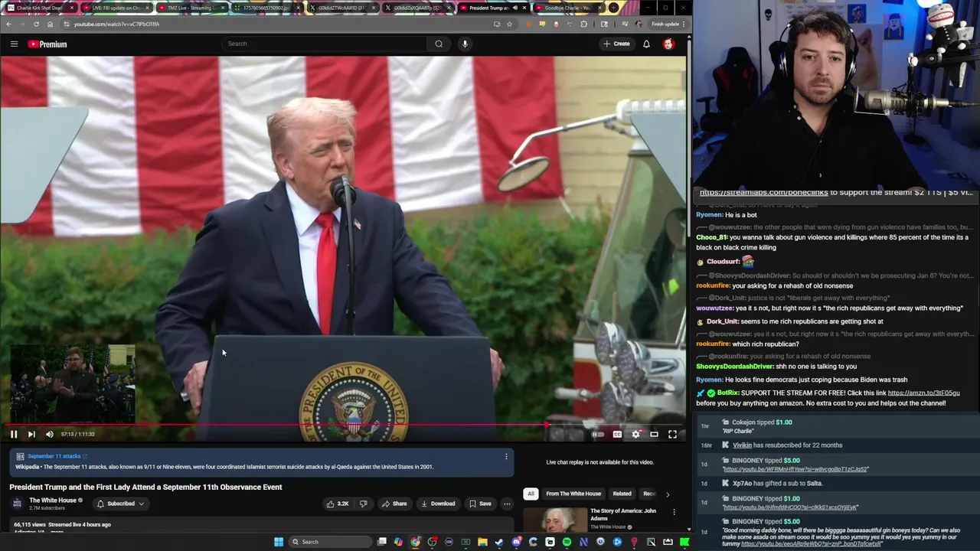Expand the Subscribed notification dropdown

click(x=120, y=504)
